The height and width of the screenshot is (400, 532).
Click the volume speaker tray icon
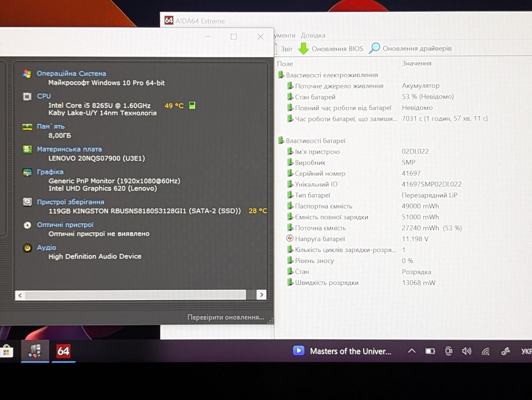click(x=467, y=351)
